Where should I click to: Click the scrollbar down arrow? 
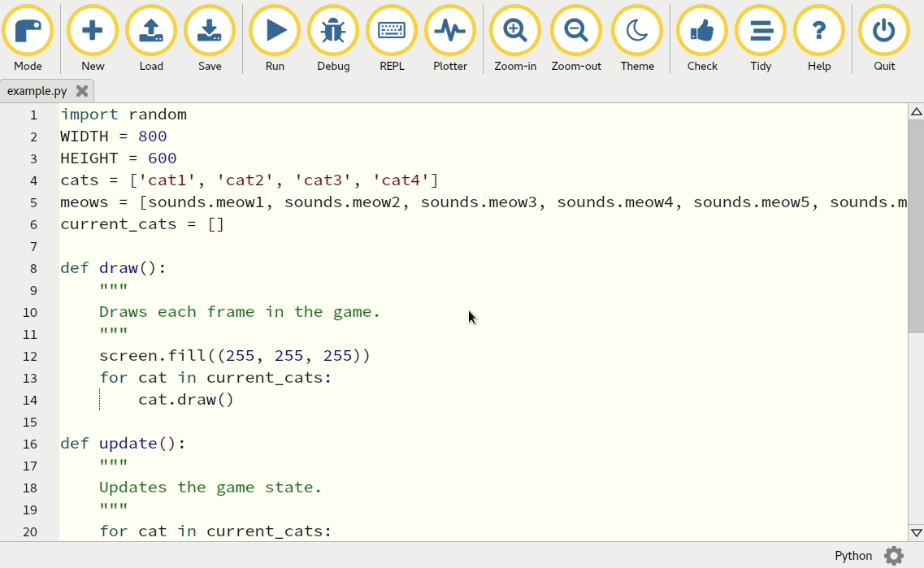click(917, 532)
